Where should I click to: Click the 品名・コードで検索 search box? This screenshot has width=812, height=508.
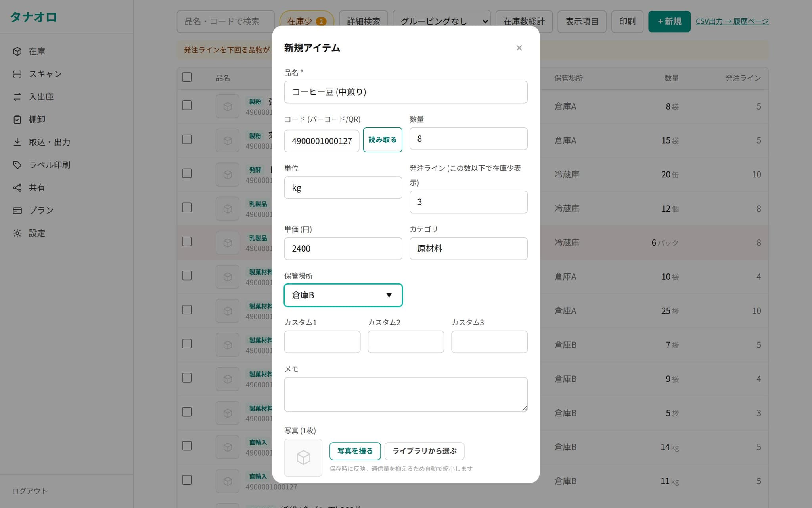226,21
